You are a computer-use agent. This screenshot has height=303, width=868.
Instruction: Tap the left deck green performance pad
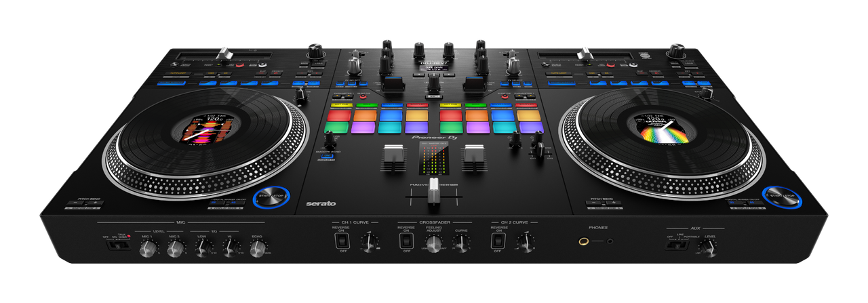click(x=337, y=127)
